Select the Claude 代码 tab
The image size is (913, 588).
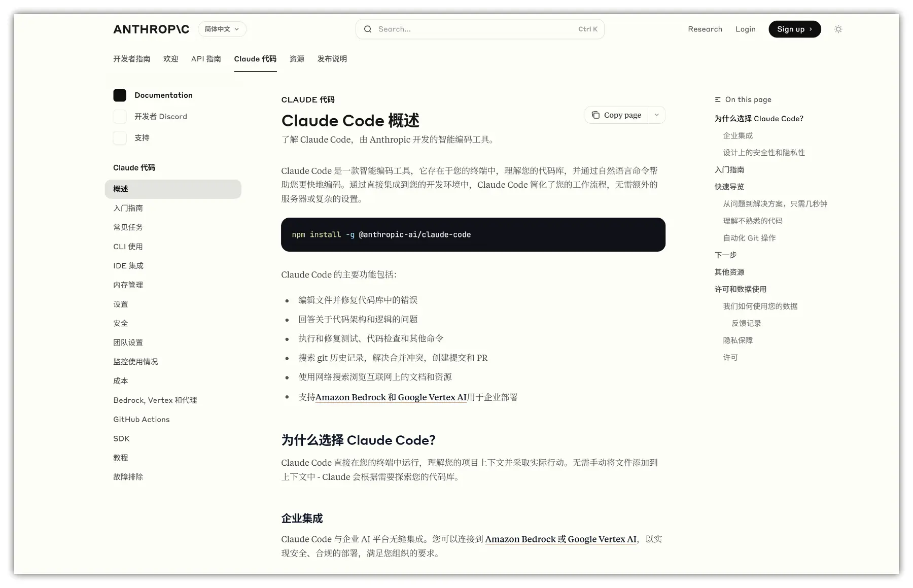pos(255,59)
